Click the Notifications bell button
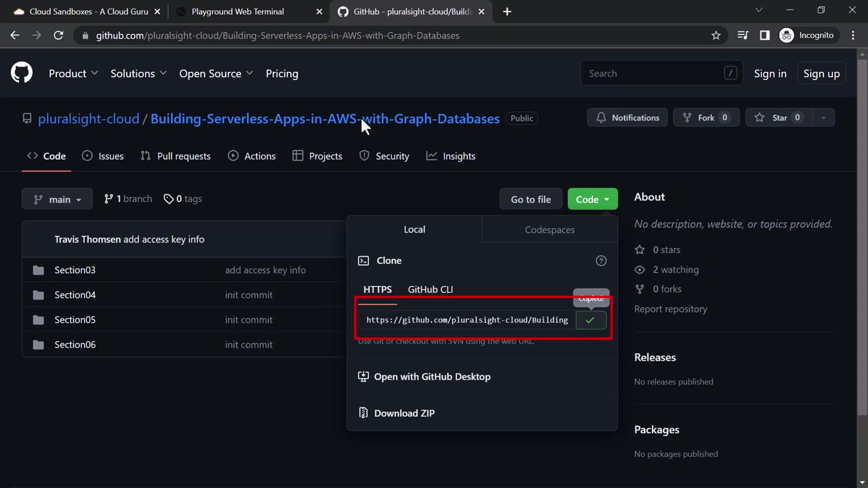868x488 pixels. pos(627,118)
